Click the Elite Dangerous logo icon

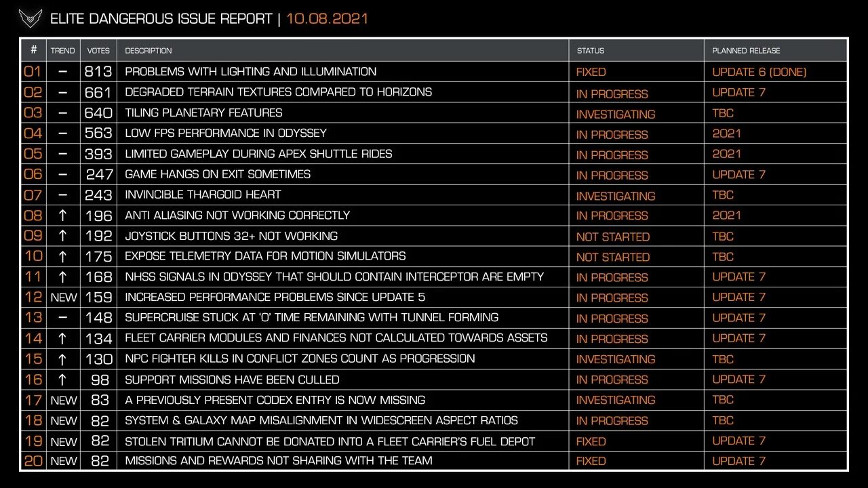click(31, 18)
